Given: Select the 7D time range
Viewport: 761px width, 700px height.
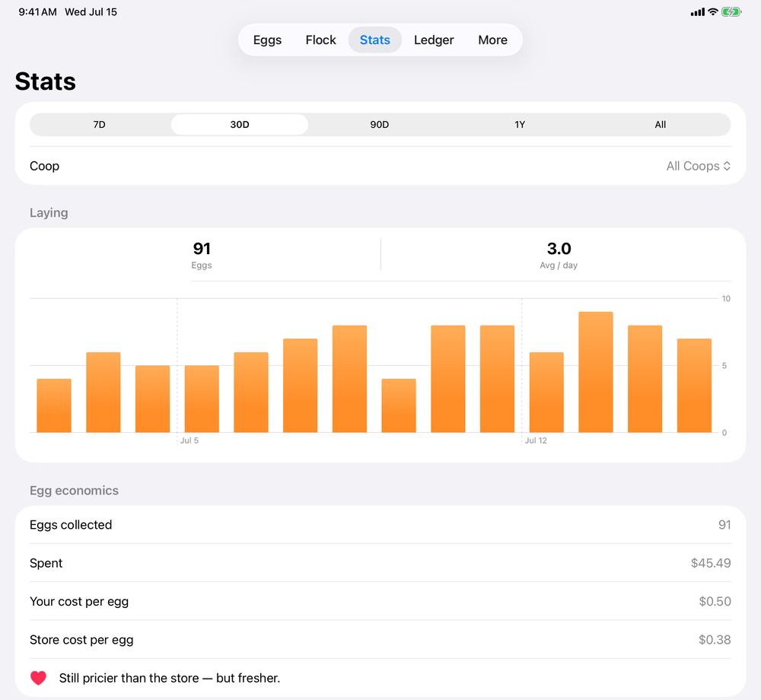Looking at the screenshot, I should click(100, 125).
